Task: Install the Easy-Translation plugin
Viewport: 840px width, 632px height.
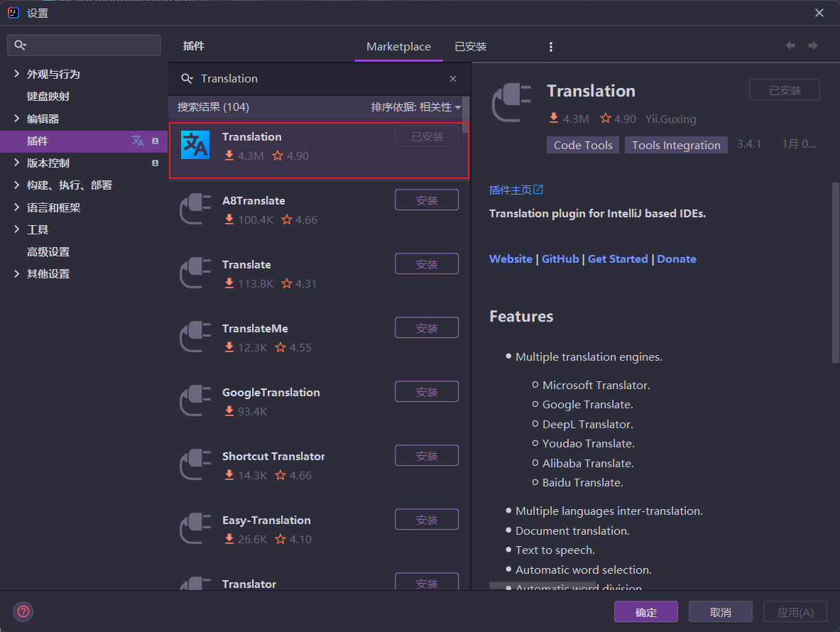Action: (x=427, y=519)
